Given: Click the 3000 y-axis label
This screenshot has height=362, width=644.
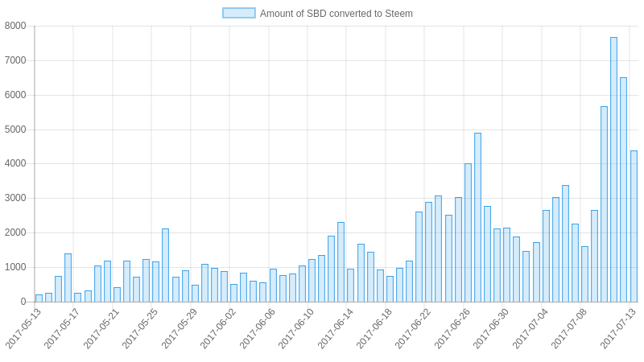Looking at the screenshot, I should (x=15, y=198).
